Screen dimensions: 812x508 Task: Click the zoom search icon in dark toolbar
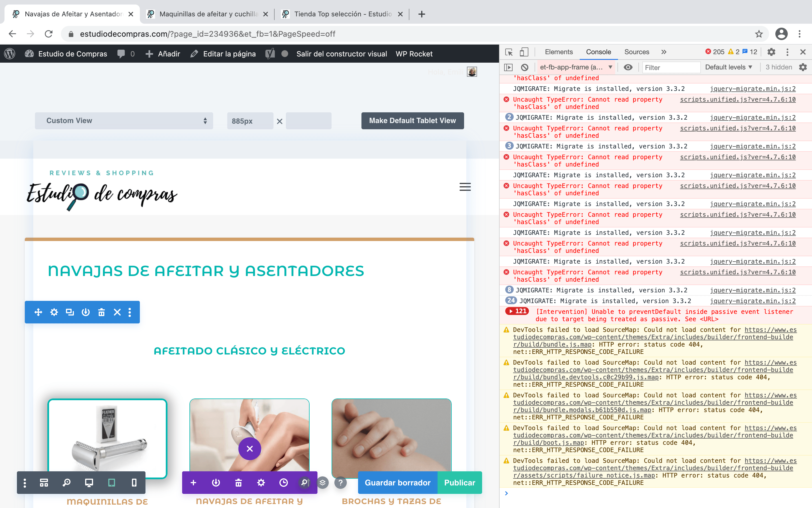click(67, 483)
